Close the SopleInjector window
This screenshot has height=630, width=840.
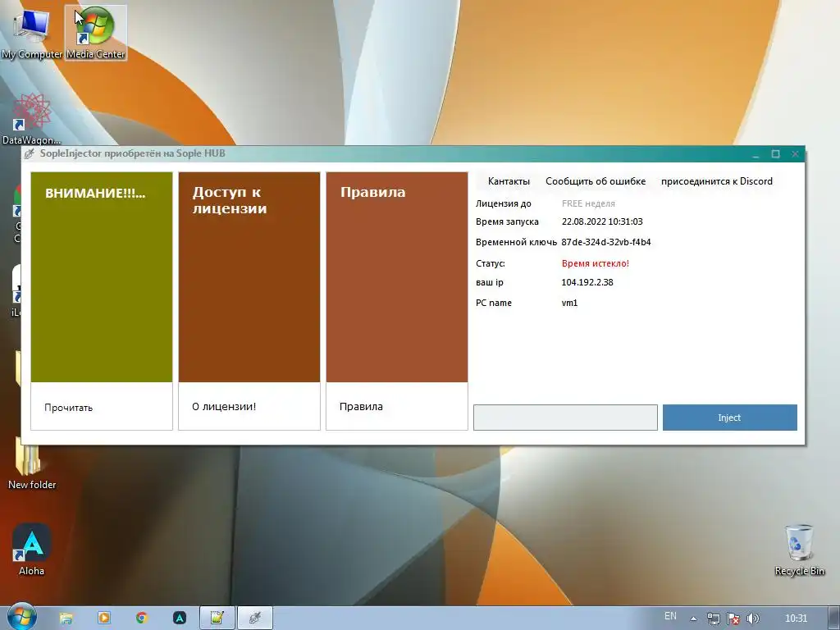click(x=795, y=154)
